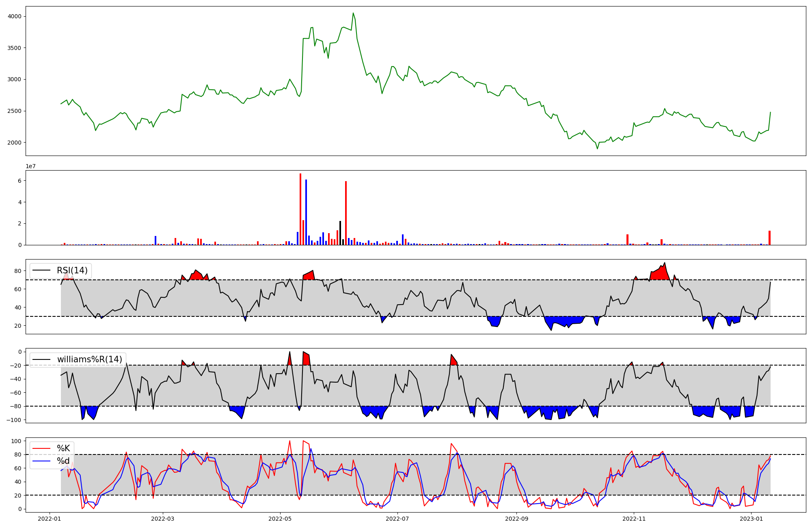Click the 2022-05 x-axis tick label
The image size is (812, 528).
pyautogui.click(x=280, y=519)
